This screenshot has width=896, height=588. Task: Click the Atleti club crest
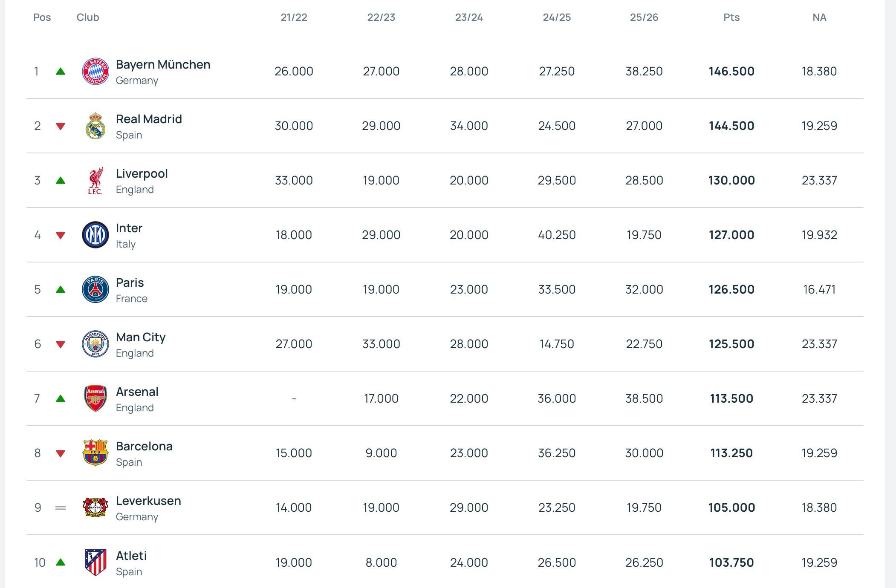pos(95,562)
